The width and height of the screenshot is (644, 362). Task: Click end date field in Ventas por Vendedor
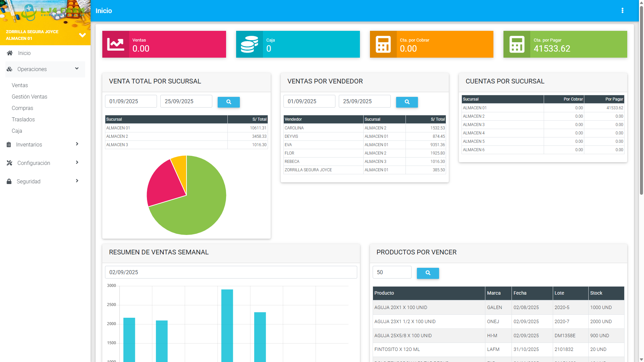coord(365,101)
